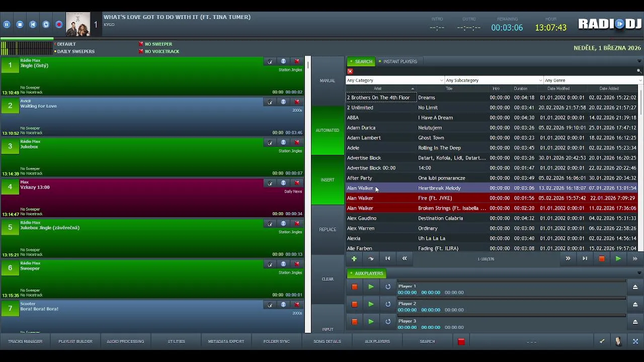The width and height of the screenshot is (644, 362).
Task: Remove Jukebox Jingle (závěrečná) from playlist
Action: pos(297,224)
